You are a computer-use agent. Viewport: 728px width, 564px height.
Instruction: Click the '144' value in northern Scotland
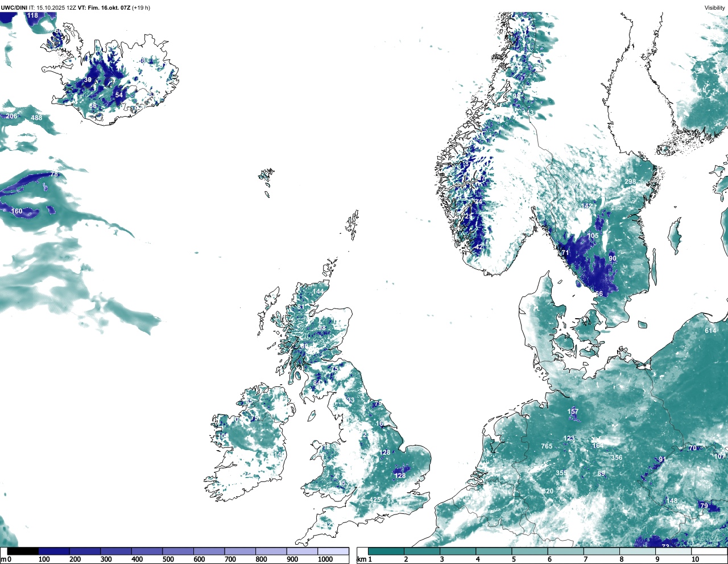tap(318, 291)
